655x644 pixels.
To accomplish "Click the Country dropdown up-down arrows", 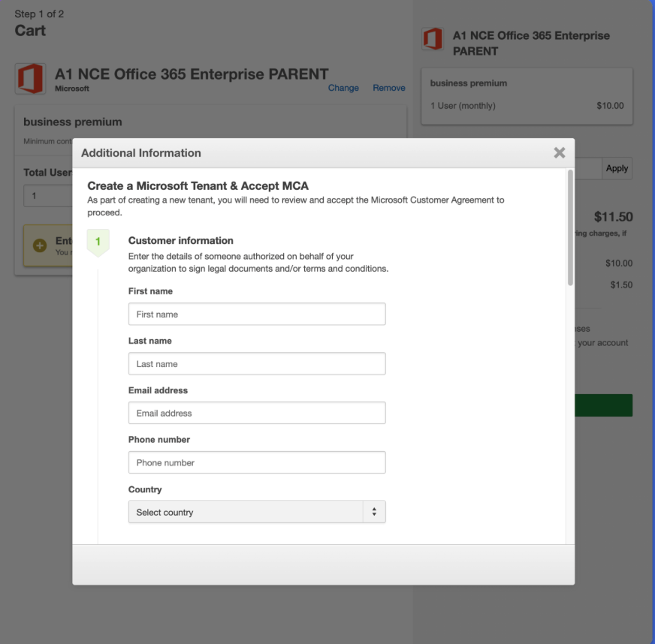I will [x=373, y=512].
